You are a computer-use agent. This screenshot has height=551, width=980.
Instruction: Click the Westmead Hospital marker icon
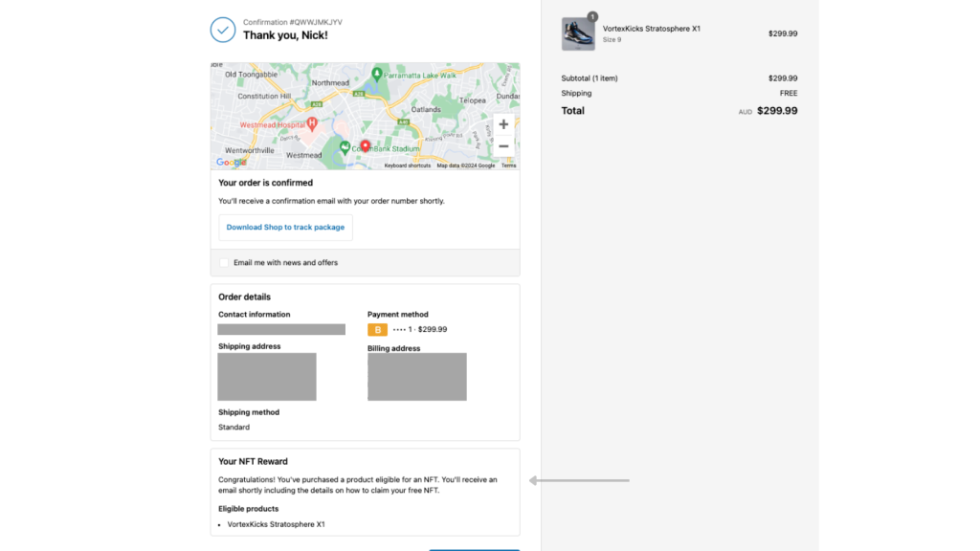click(x=312, y=124)
